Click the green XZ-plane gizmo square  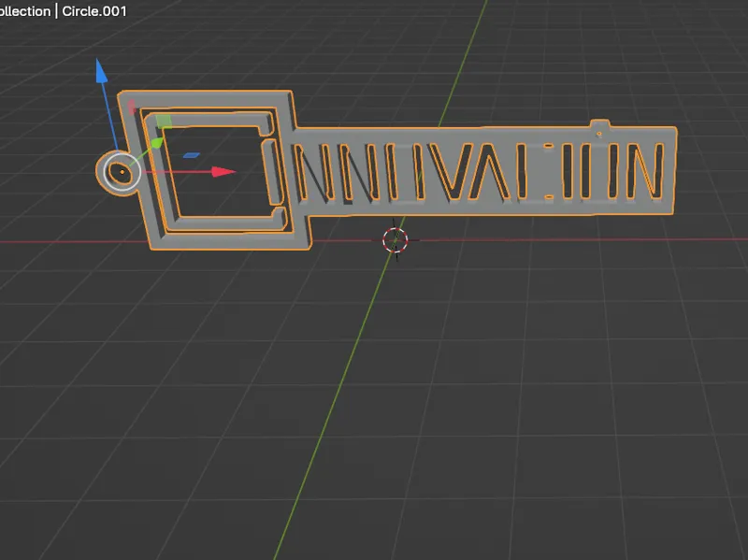coord(164,122)
